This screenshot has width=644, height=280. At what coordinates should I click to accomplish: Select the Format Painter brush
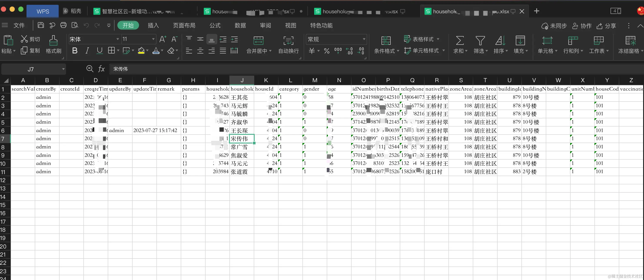53,40
